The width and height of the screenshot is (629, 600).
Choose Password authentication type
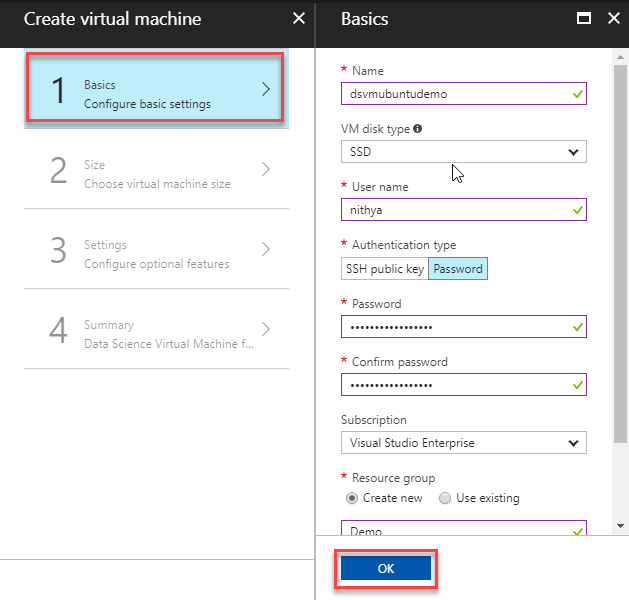458,269
